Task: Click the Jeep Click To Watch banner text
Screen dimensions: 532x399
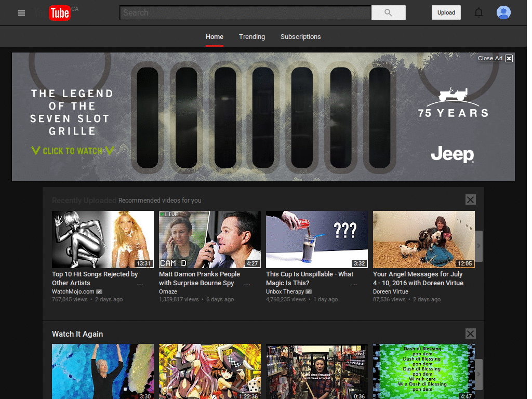Action: click(x=72, y=151)
